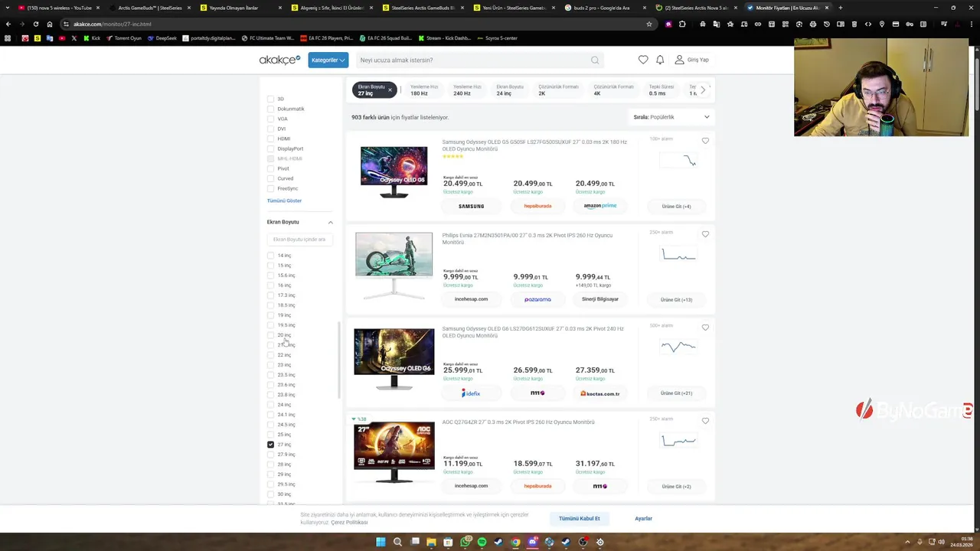Check the 25 inç screen size checkbox
Viewport: 980px width, 551px height.
click(270, 435)
